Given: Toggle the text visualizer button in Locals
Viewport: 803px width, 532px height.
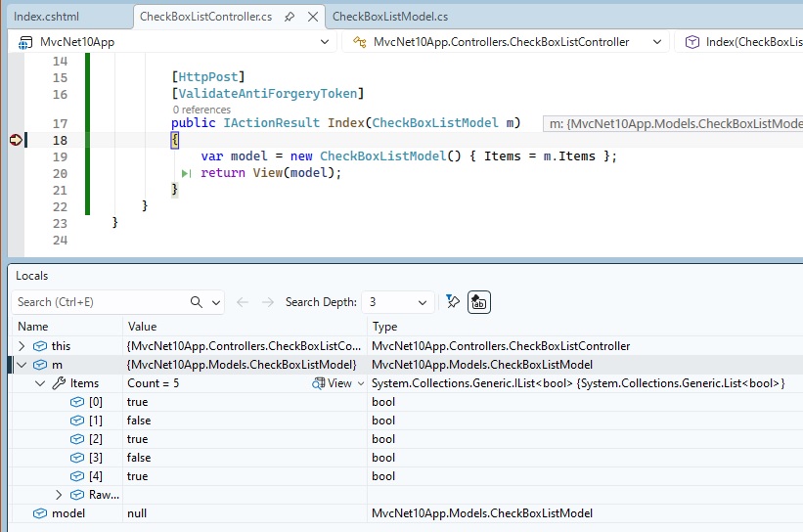Looking at the screenshot, I should (479, 302).
